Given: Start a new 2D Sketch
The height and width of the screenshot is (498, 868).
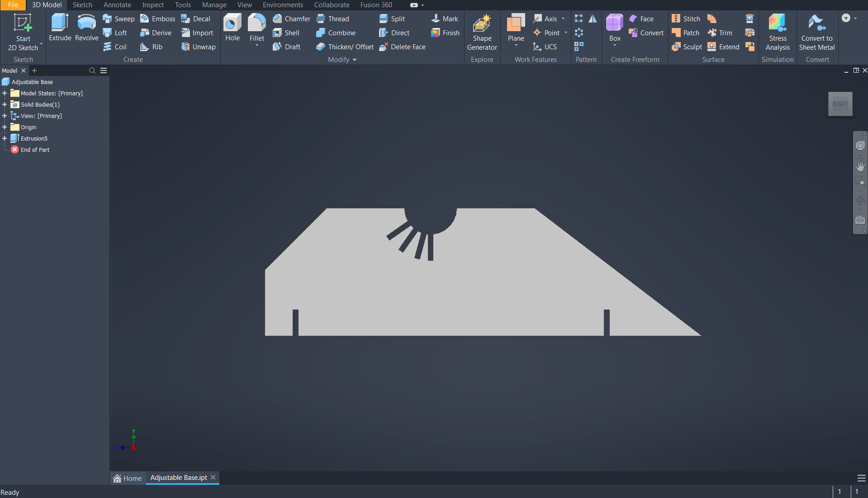Looking at the screenshot, I should (x=23, y=32).
